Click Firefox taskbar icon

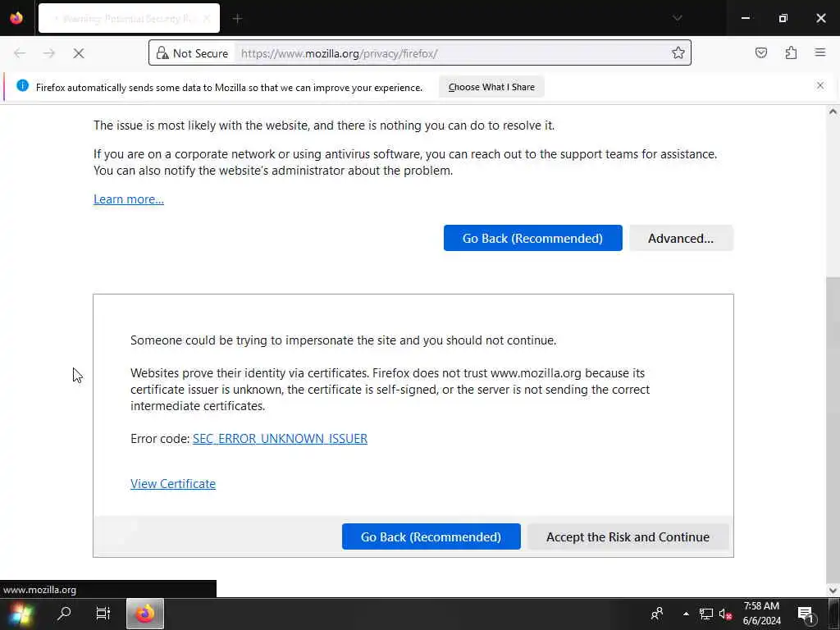coord(145,614)
